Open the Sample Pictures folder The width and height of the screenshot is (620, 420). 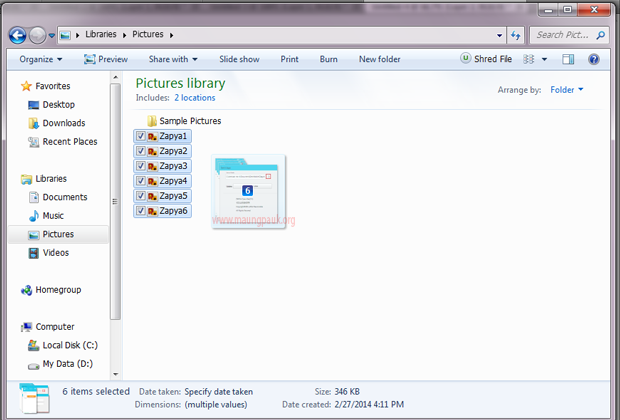(x=184, y=121)
